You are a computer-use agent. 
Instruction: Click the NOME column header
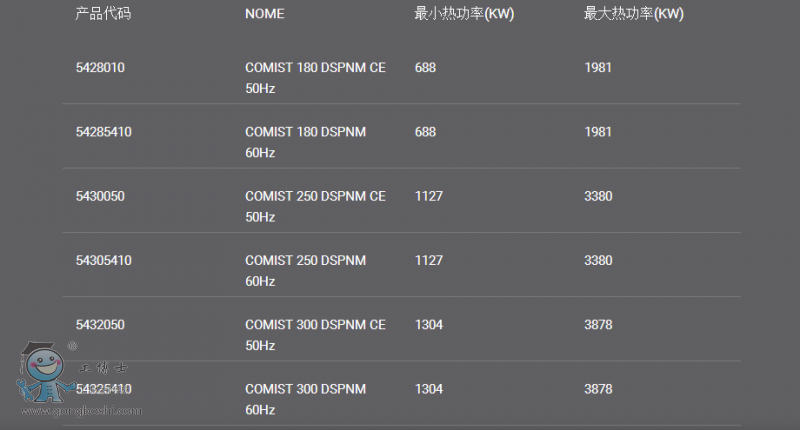(265, 14)
